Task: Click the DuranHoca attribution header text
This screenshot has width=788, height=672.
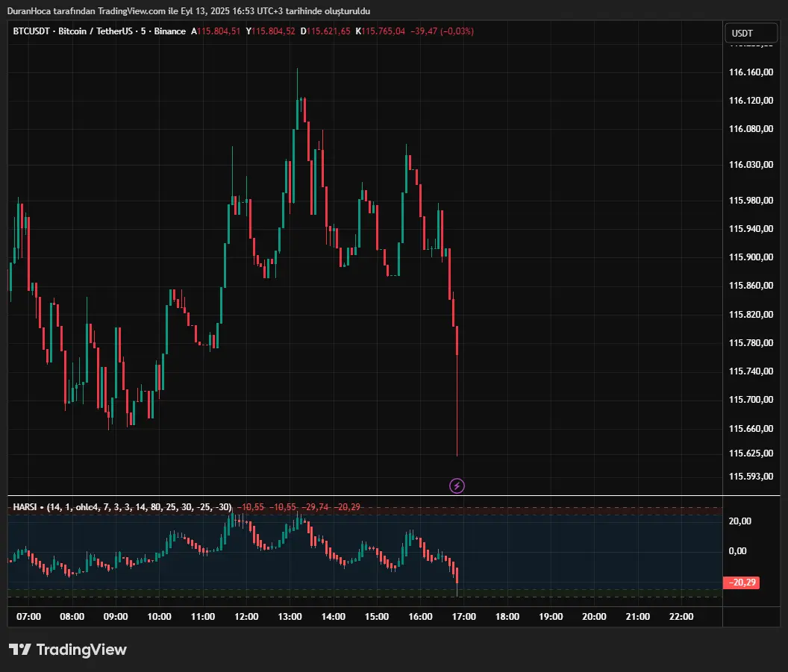Action: (189, 11)
